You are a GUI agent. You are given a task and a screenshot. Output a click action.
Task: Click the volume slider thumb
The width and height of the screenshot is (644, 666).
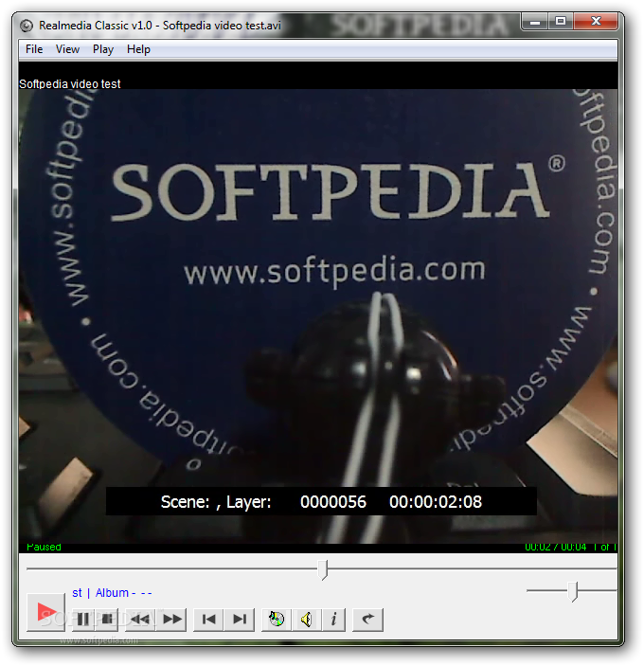[x=574, y=592]
